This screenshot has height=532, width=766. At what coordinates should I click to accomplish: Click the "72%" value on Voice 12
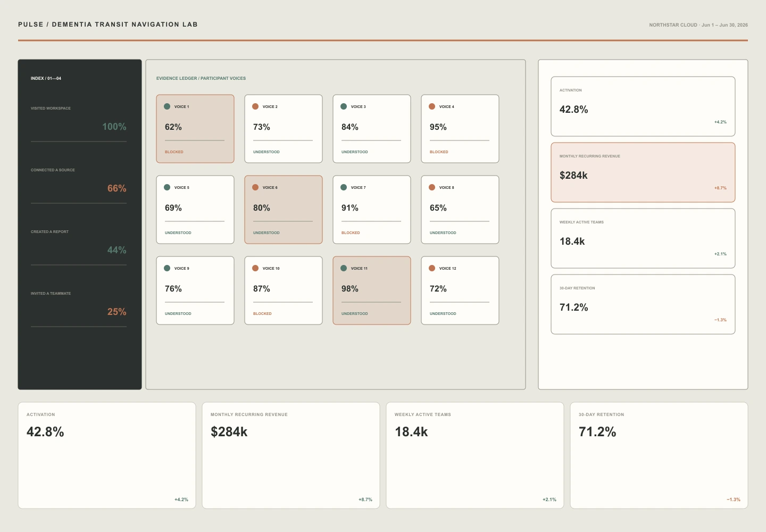[x=438, y=289]
